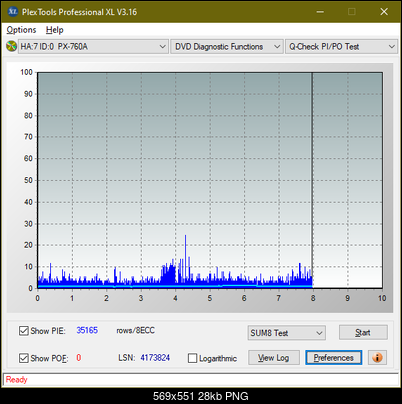Click the LSN value 4173824
The width and height of the screenshot is (402, 404).
pos(155,358)
